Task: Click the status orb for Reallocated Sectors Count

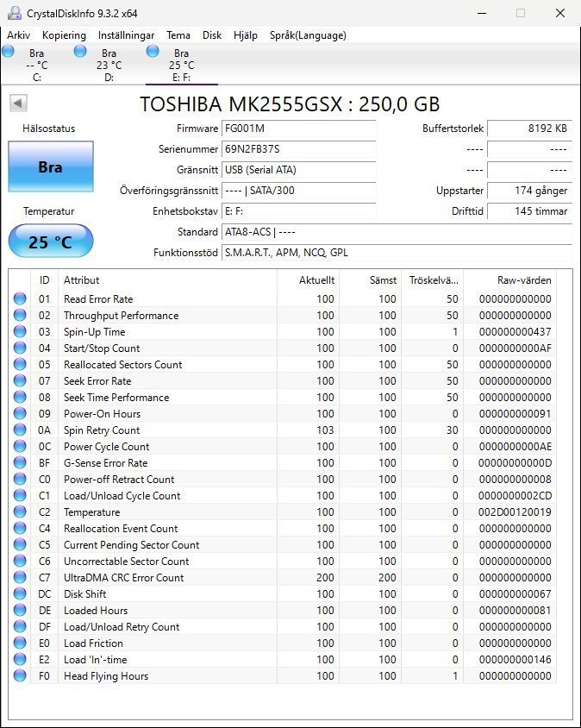Action: pyautogui.click(x=20, y=365)
